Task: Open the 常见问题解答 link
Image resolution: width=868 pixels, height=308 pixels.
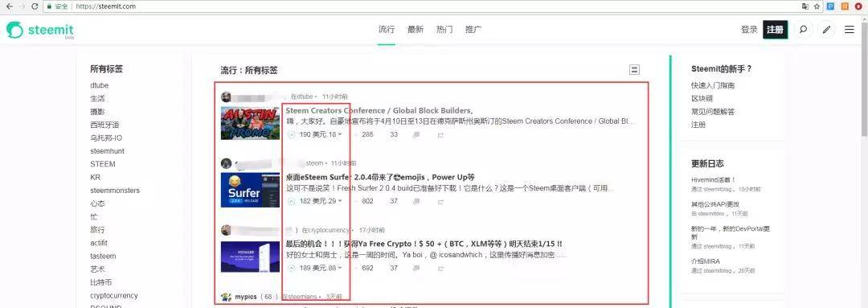Action: [713, 112]
